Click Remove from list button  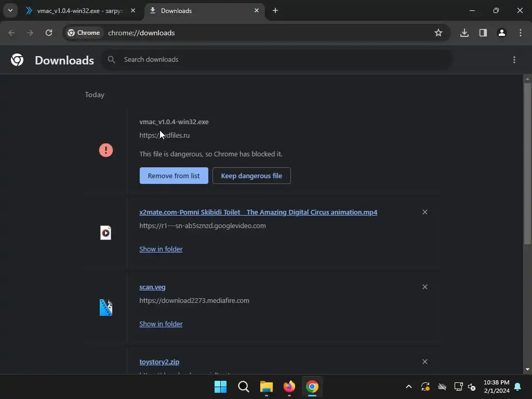[x=174, y=176]
